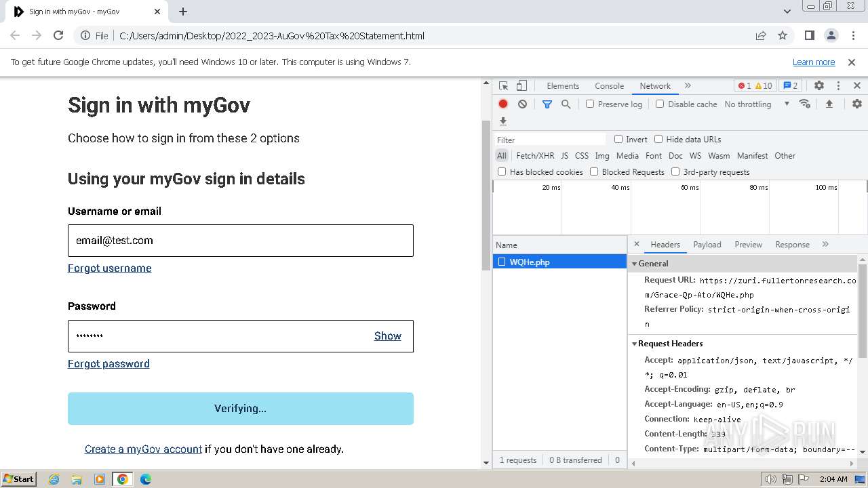
Task: Show more request detail tabs chevron
Action: [x=825, y=244]
